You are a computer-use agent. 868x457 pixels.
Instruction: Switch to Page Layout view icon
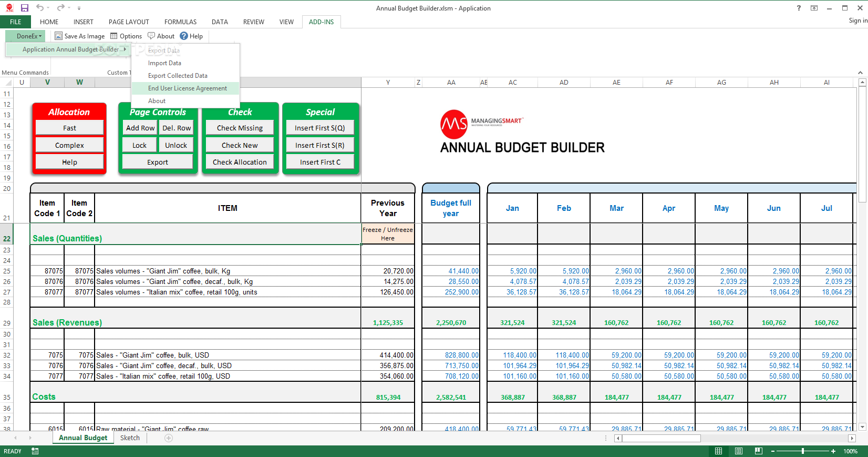[739, 451]
